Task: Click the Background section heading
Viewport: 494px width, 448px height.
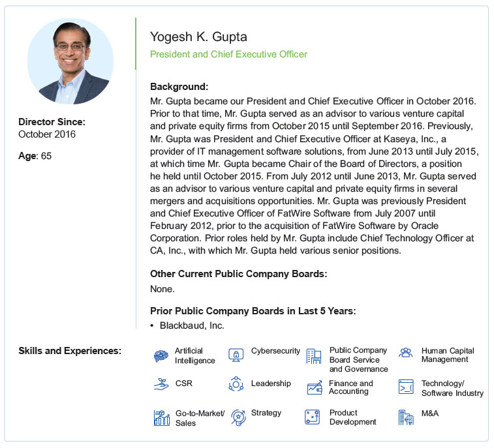Action: 179,87
